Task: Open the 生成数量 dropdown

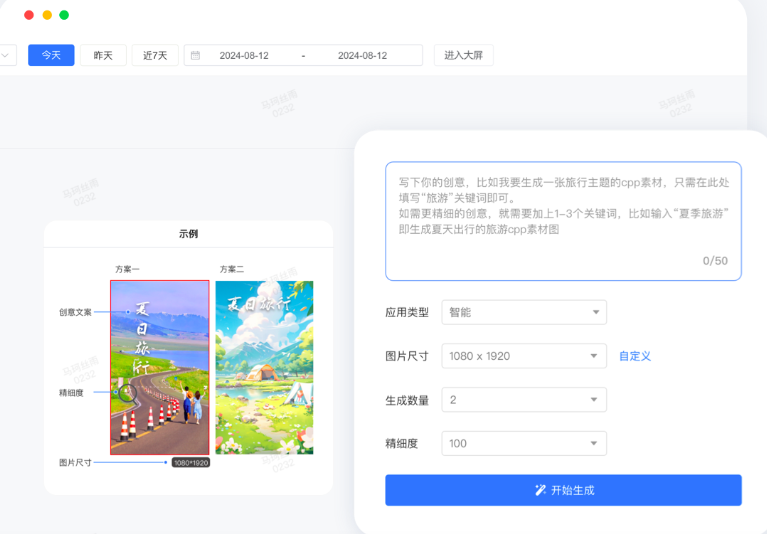Action: 523,400
